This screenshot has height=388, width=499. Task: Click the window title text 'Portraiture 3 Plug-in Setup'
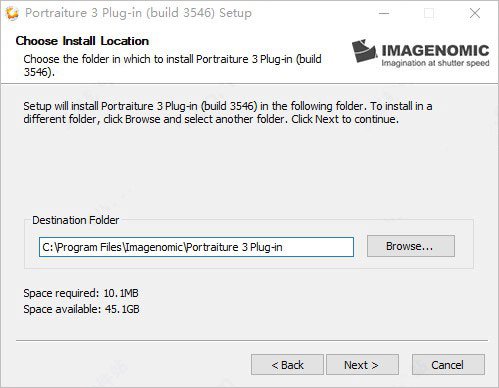(138, 13)
